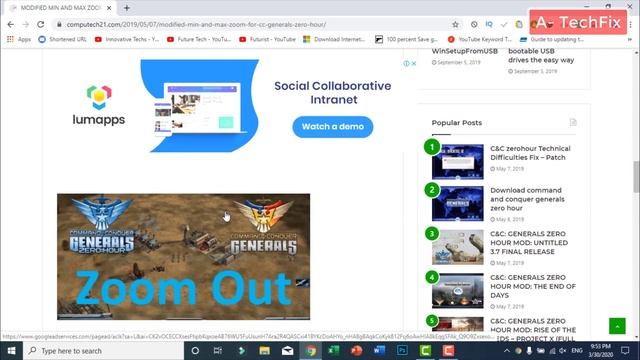Bookmark this page with star icon
Screen dimensions: 640x360
(x=456, y=24)
